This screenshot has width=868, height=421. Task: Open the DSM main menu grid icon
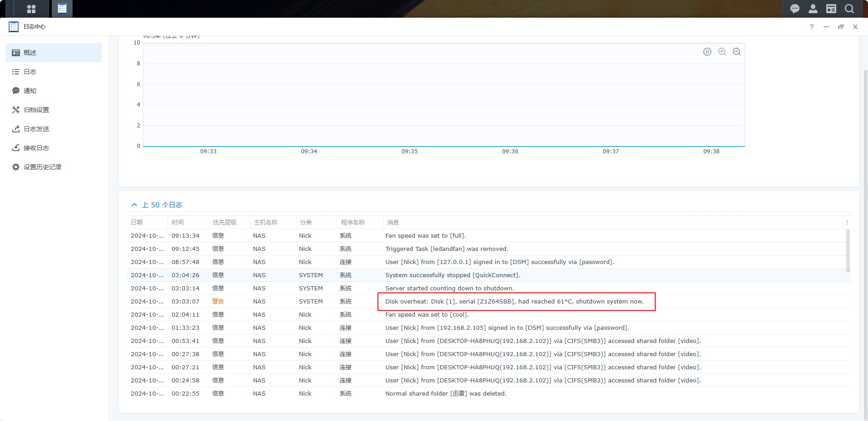[x=31, y=9]
